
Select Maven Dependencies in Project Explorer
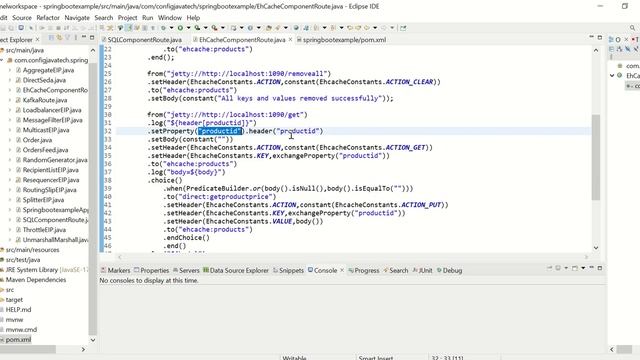point(36,280)
